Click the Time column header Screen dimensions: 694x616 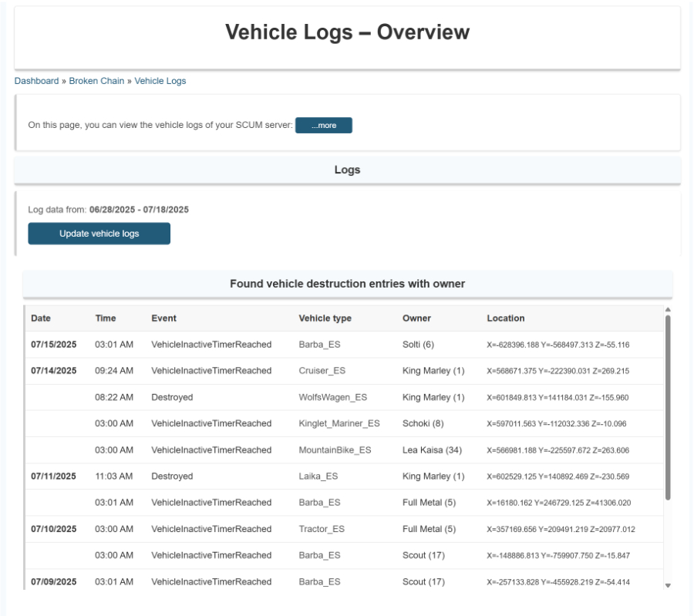[106, 318]
